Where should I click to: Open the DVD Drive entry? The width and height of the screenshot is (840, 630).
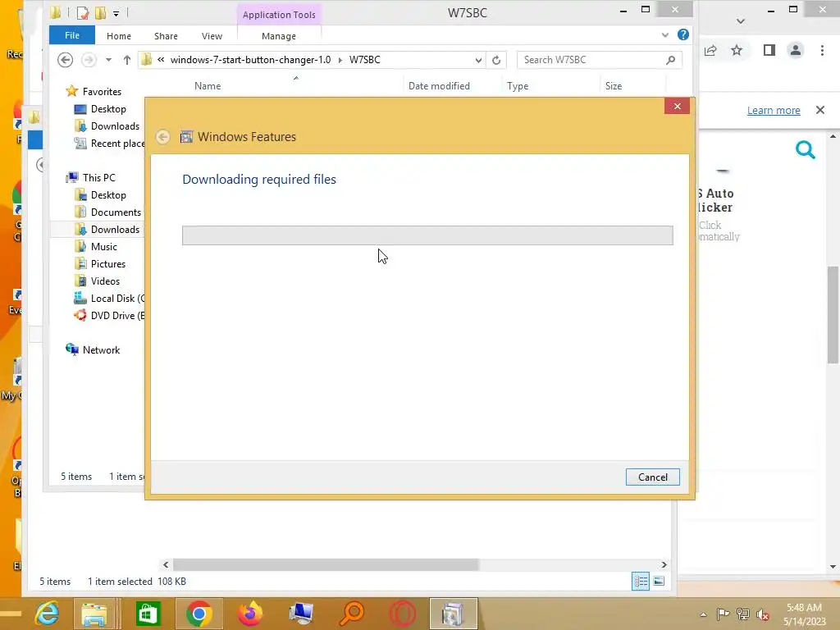pyautogui.click(x=117, y=316)
